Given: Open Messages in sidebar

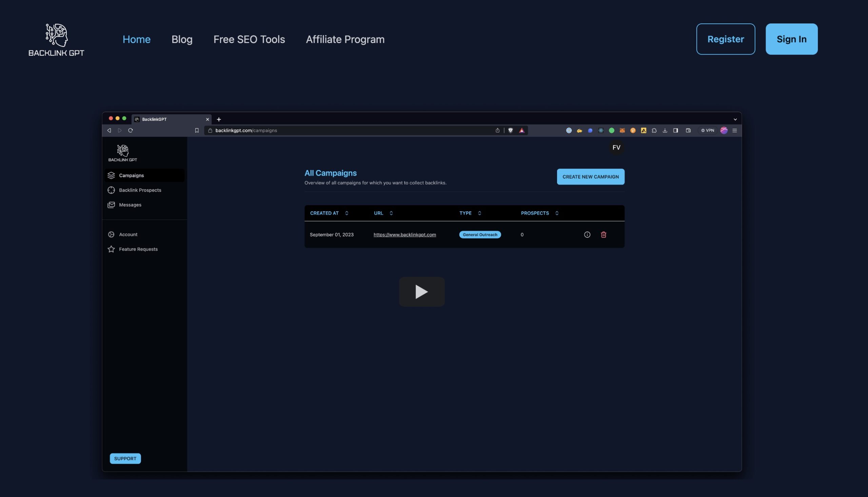Looking at the screenshot, I should click(x=130, y=205).
